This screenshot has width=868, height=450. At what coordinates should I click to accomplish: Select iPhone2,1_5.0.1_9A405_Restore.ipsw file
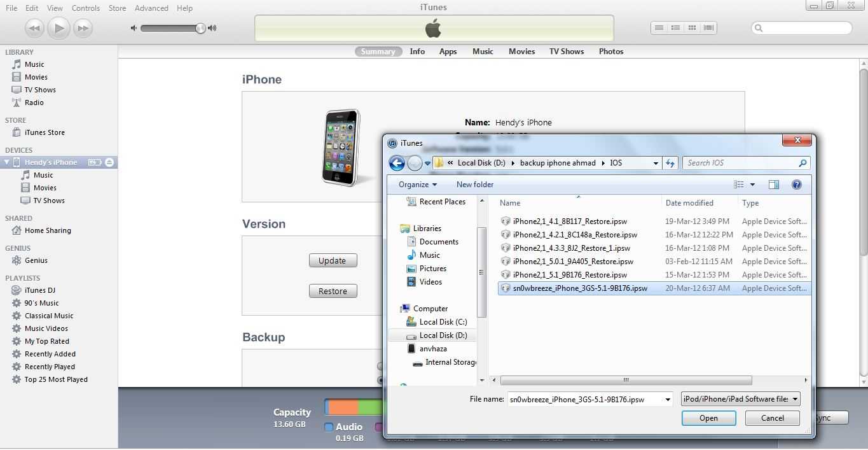tap(573, 262)
